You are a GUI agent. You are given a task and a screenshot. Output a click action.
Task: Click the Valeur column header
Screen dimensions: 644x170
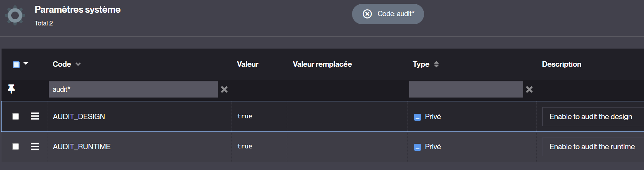(248, 64)
